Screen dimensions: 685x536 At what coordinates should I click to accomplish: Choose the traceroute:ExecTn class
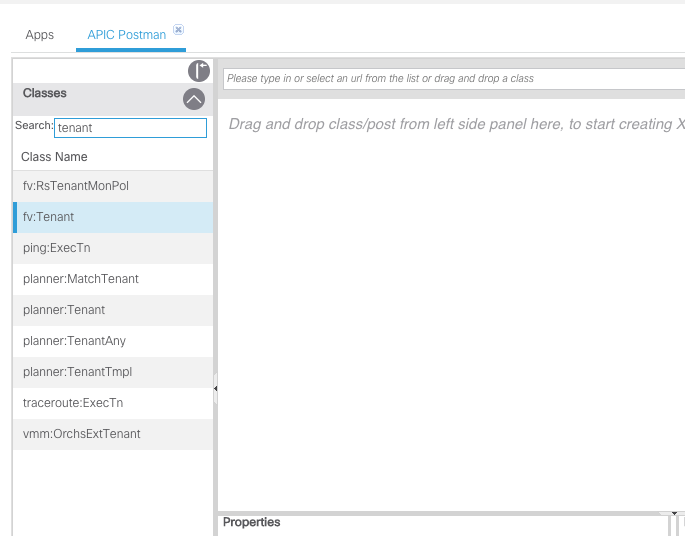pyautogui.click(x=73, y=403)
